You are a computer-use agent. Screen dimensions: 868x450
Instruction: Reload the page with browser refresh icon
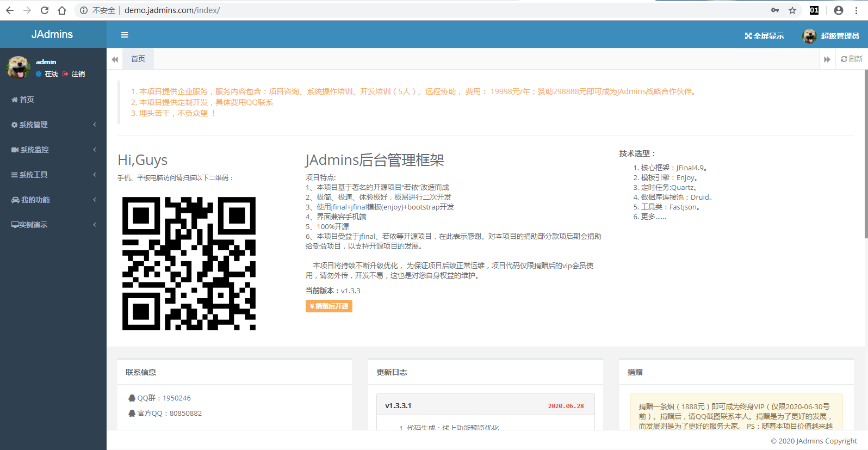(x=45, y=10)
